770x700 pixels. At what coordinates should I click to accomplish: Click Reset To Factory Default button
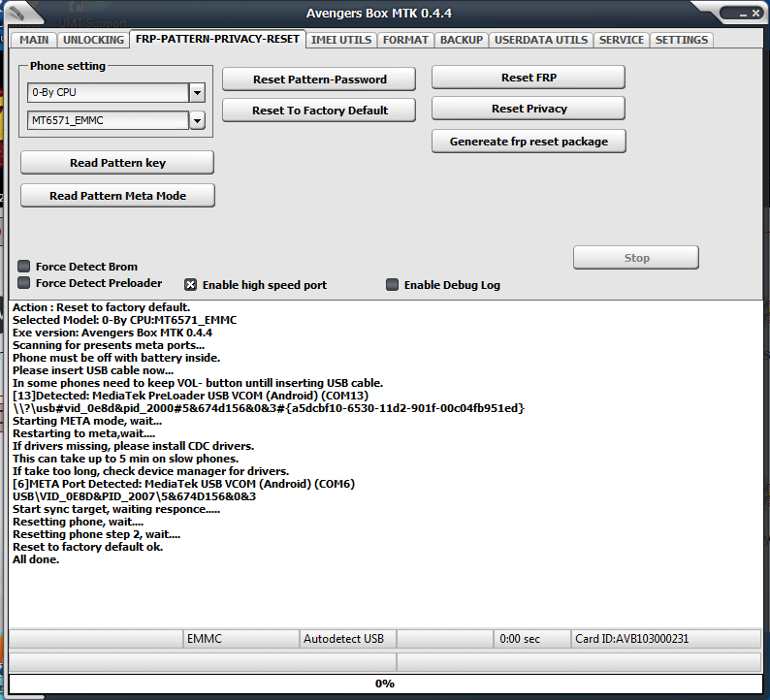319,111
